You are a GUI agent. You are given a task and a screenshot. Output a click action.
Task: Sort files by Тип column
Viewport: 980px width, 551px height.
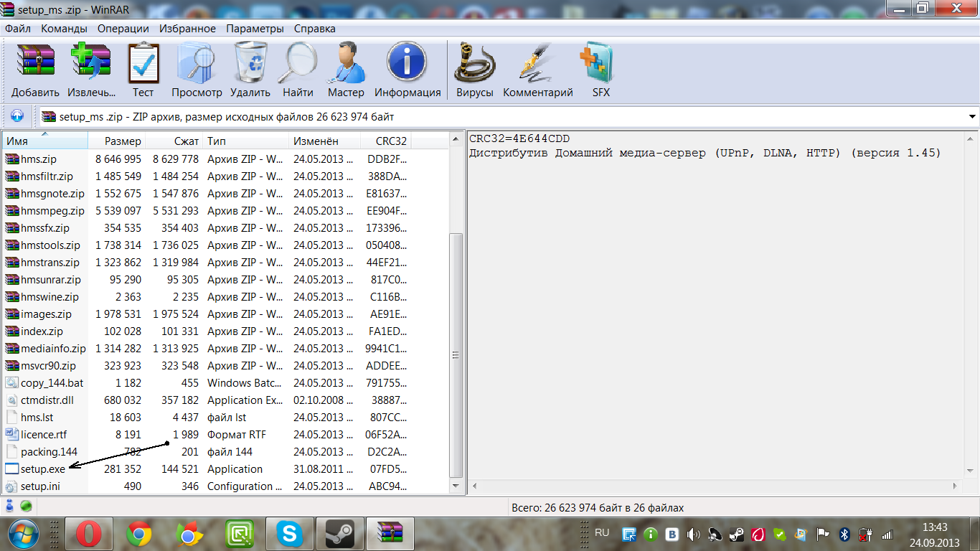pos(246,141)
